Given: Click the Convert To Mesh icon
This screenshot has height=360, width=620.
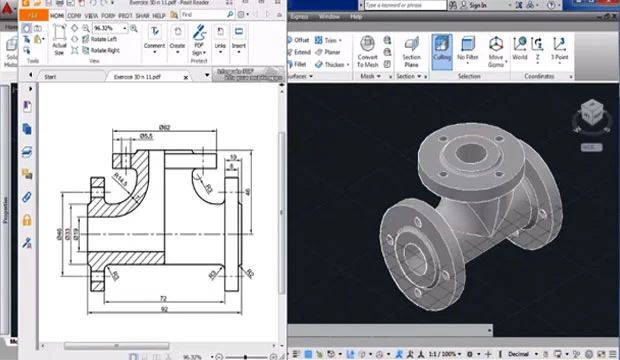Looking at the screenshot, I should tap(367, 52).
